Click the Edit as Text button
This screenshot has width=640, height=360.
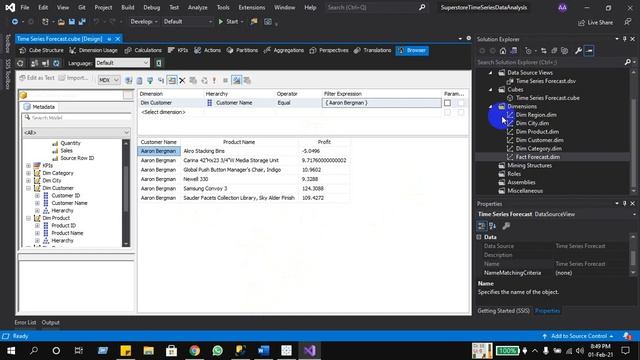[37, 78]
